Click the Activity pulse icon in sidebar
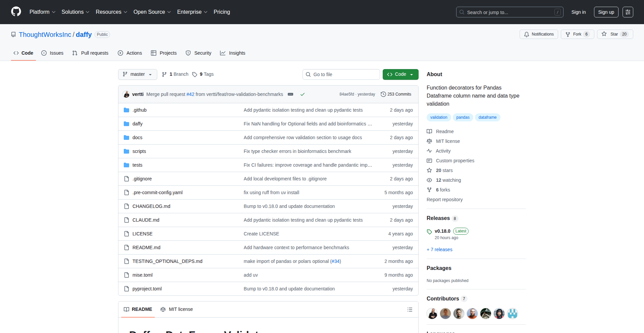 pos(429,151)
